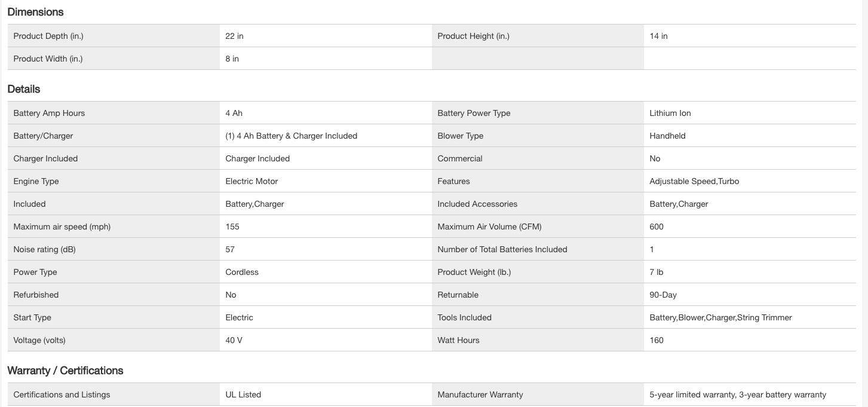Click "(1) 4 Ah Battery & Charger Included" text

click(x=291, y=136)
